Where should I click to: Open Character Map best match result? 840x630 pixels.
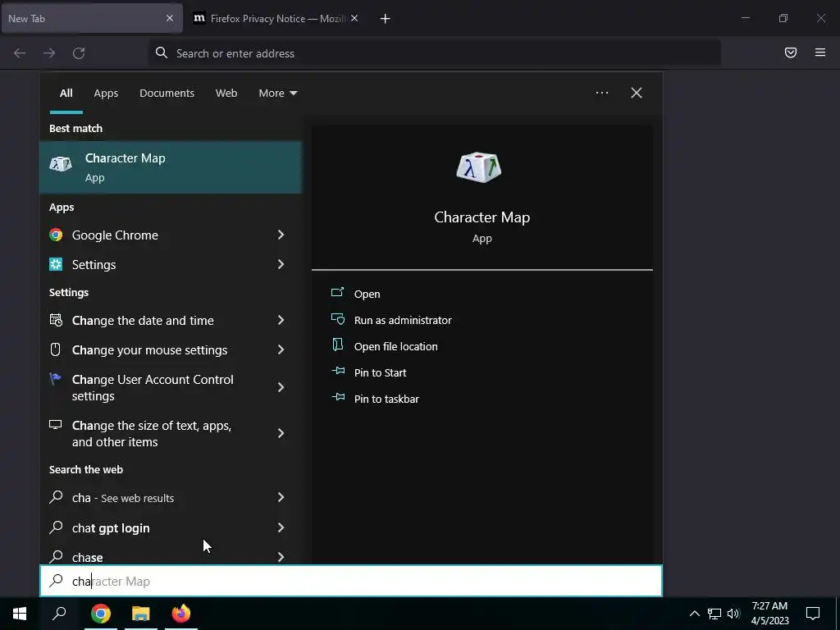[171, 167]
